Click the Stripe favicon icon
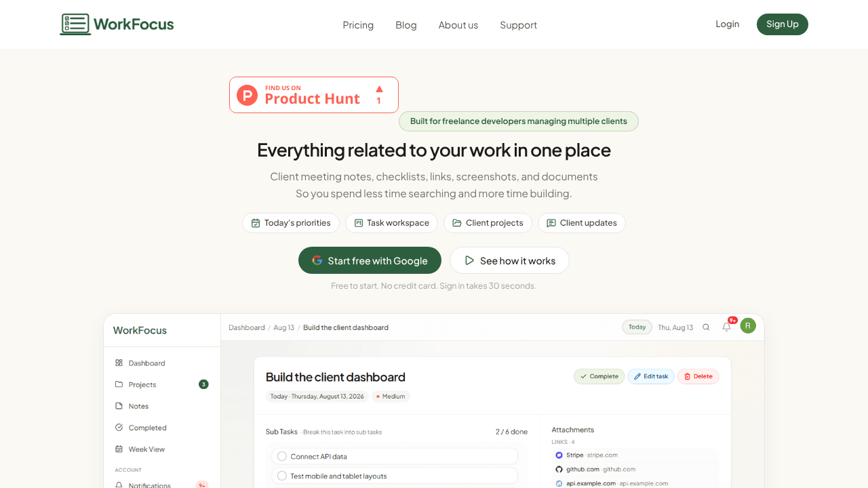Viewport: 868px width, 488px height. [x=559, y=455]
